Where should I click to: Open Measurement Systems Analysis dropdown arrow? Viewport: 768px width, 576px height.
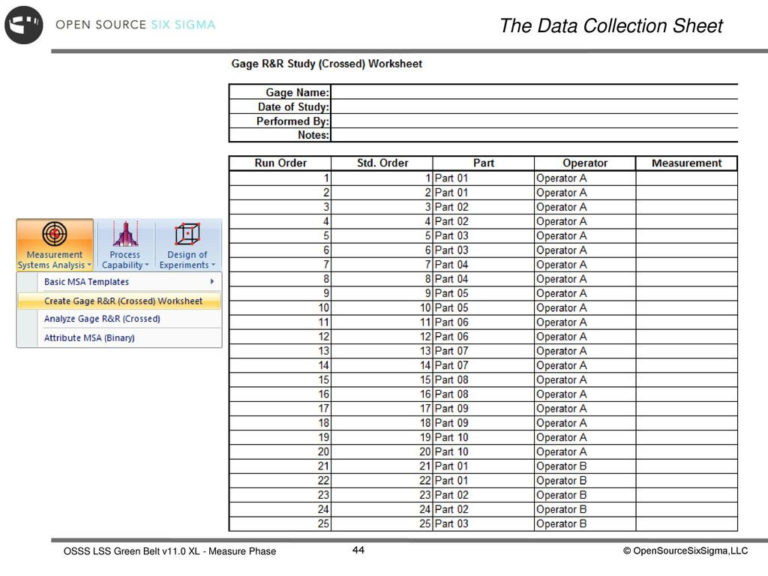[x=89, y=265]
